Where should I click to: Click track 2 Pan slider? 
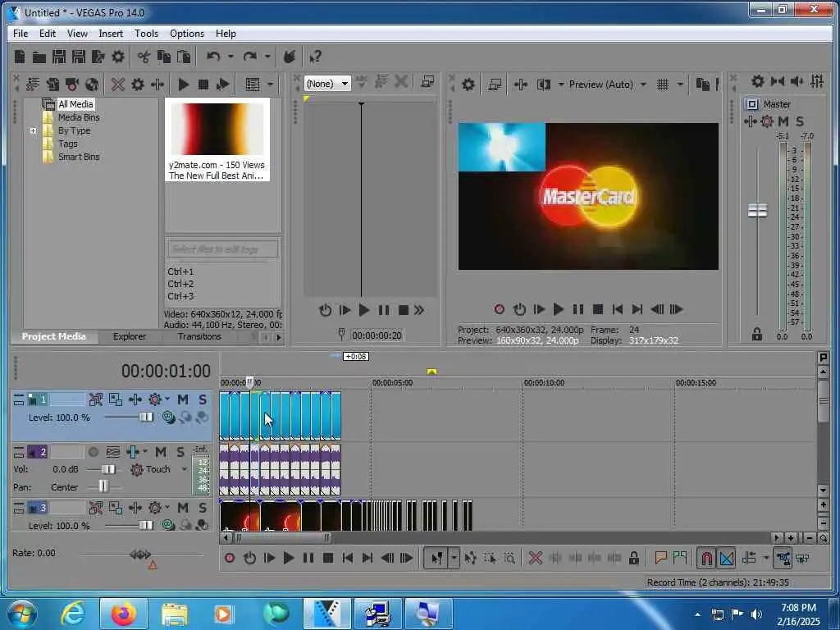[x=103, y=487]
